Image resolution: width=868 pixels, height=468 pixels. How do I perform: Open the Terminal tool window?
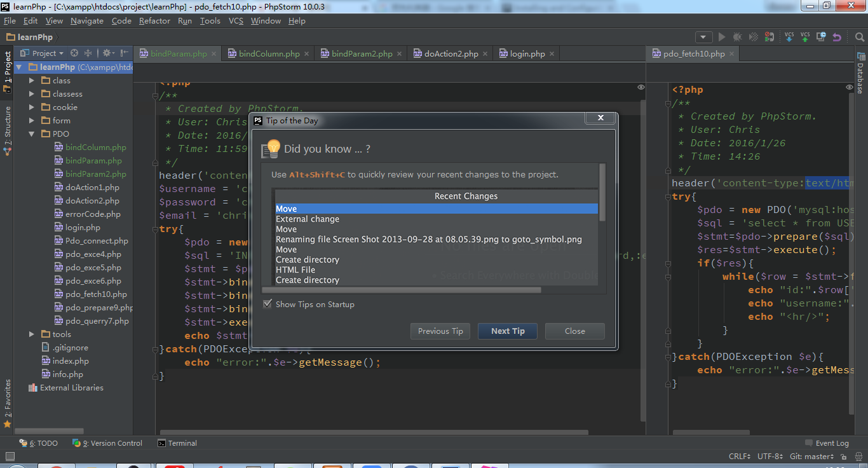pyautogui.click(x=177, y=443)
